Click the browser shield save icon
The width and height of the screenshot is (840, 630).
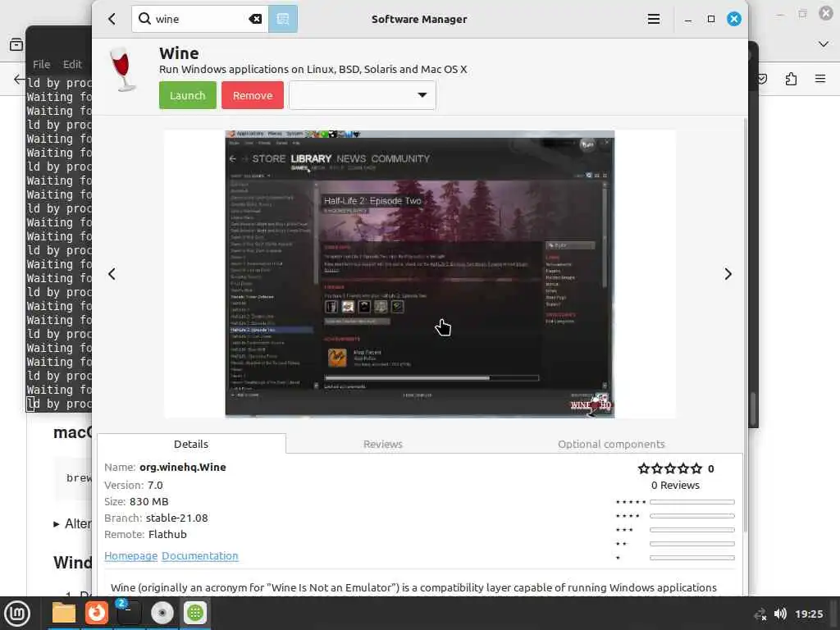point(762,80)
